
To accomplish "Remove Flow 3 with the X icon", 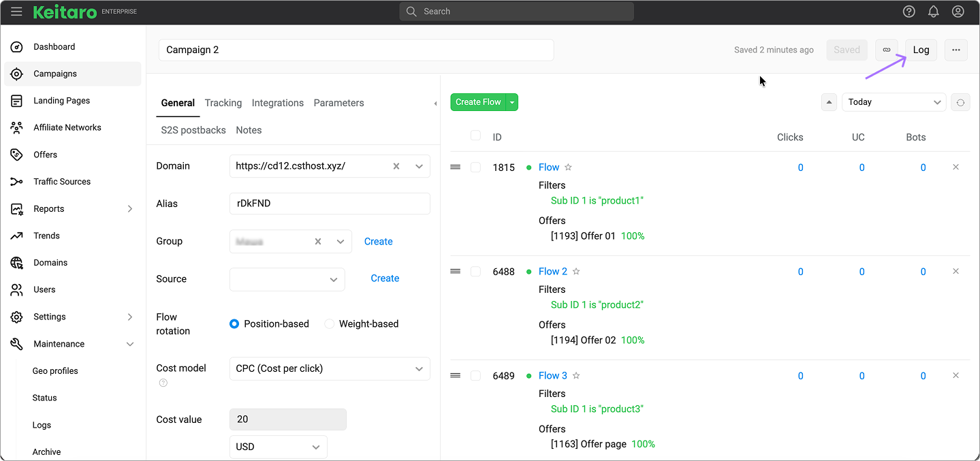I will coord(955,376).
